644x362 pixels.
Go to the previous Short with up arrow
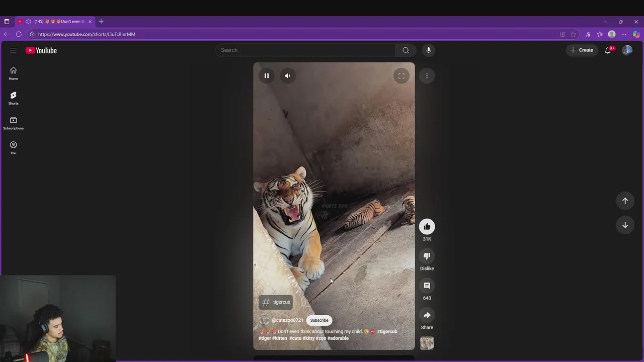coord(625,201)
